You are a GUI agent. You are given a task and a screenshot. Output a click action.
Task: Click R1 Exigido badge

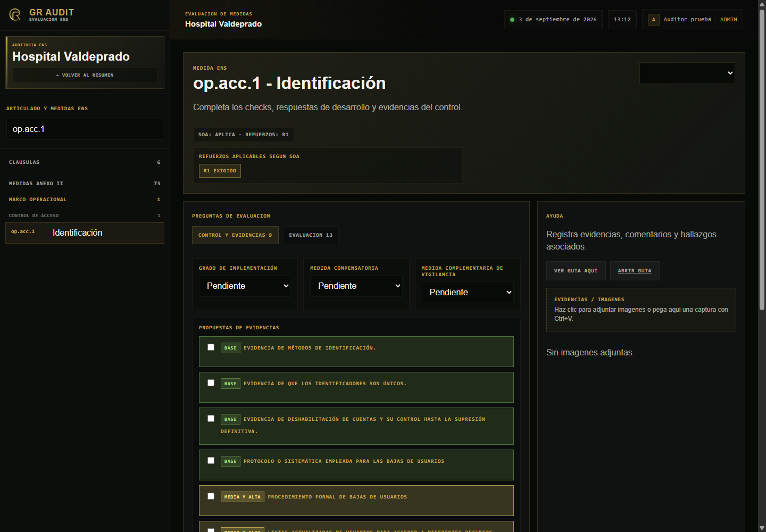(220, 171)
